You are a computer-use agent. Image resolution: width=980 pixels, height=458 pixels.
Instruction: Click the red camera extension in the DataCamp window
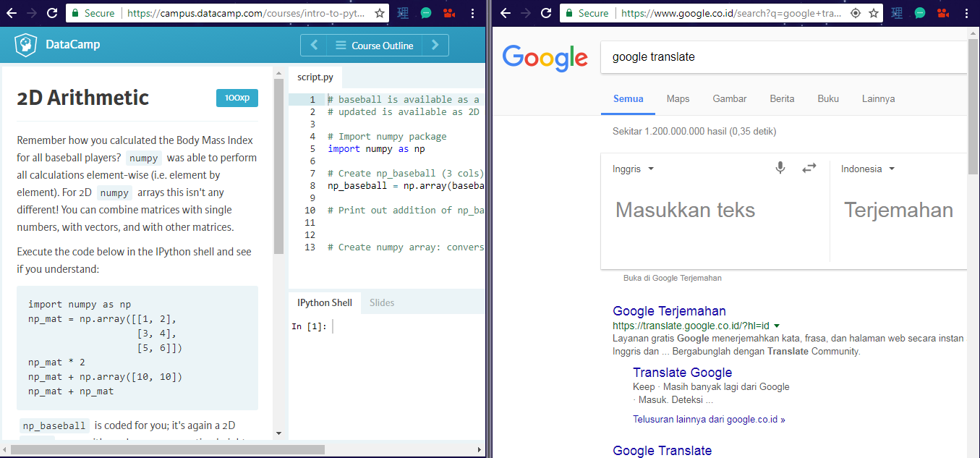click(x=449, y=13)
